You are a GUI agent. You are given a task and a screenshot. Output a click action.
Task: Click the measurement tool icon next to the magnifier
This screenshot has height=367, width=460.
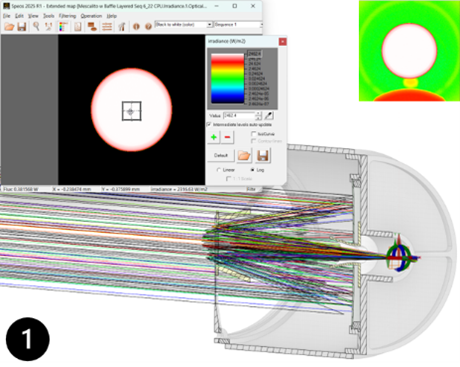[x=49, y=26]
